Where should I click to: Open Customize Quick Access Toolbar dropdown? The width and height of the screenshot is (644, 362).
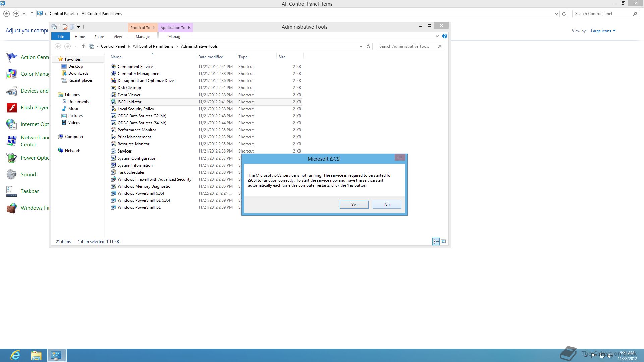[79, 27]
